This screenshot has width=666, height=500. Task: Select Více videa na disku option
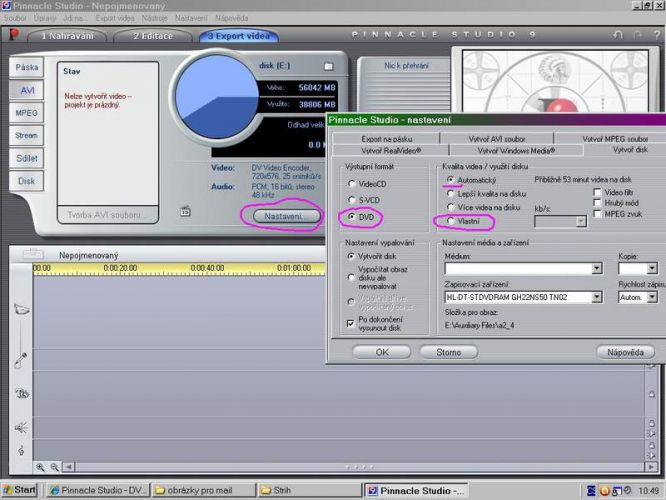[x=450, y=207]
